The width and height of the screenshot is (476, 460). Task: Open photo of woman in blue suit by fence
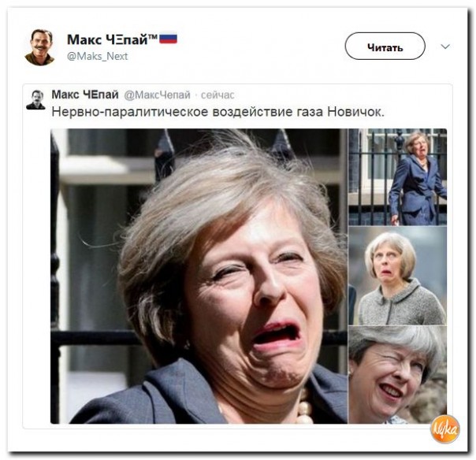[398, 177]
